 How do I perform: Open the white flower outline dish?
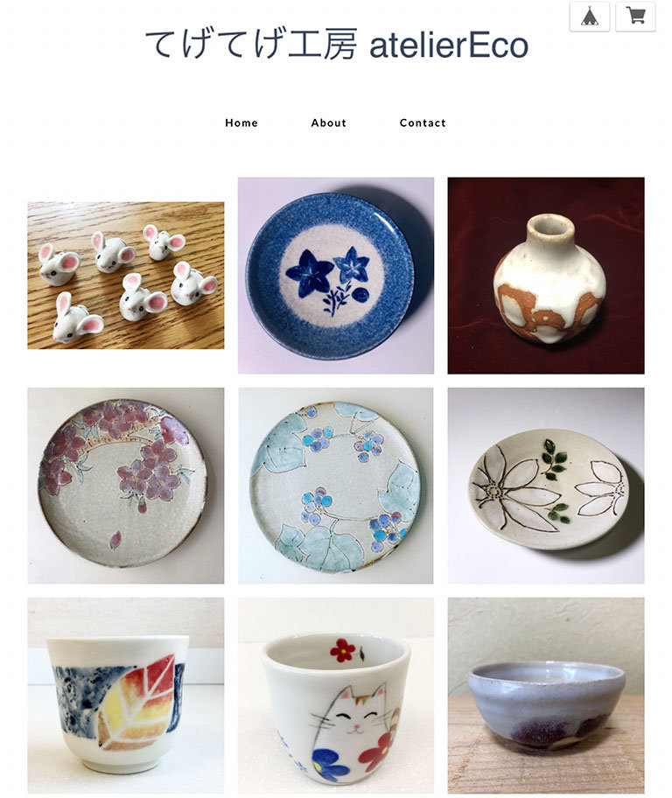[546, 486]
